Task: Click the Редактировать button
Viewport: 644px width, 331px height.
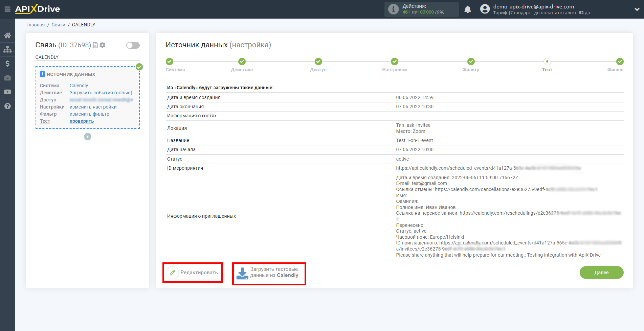Action: click(192, 273)
